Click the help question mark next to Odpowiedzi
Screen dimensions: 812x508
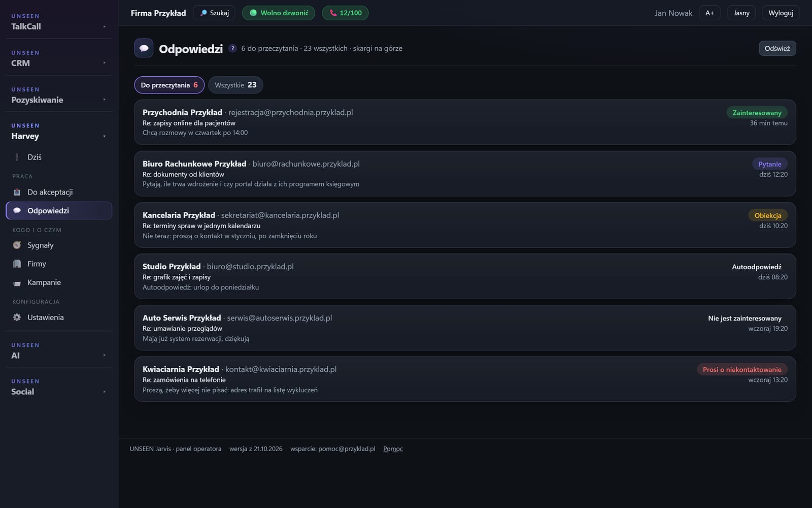tap(232, 48)
